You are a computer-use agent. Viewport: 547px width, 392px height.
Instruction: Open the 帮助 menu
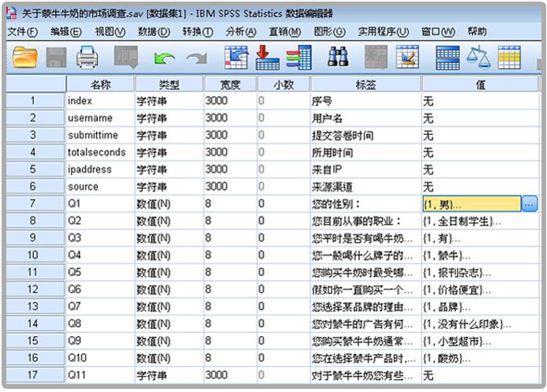[477, 32]
